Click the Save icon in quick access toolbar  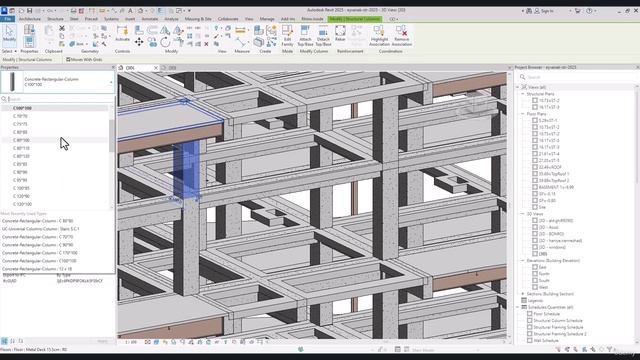click(29, 11)
